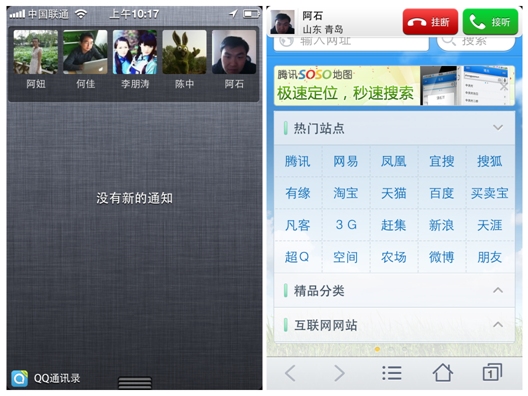Open the 凡客 site link

point(298,225)
